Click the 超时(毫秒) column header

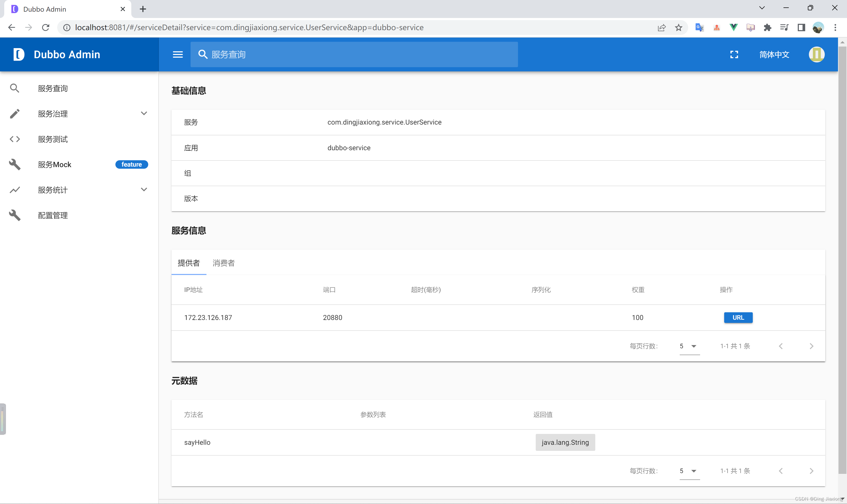[426, 290]
